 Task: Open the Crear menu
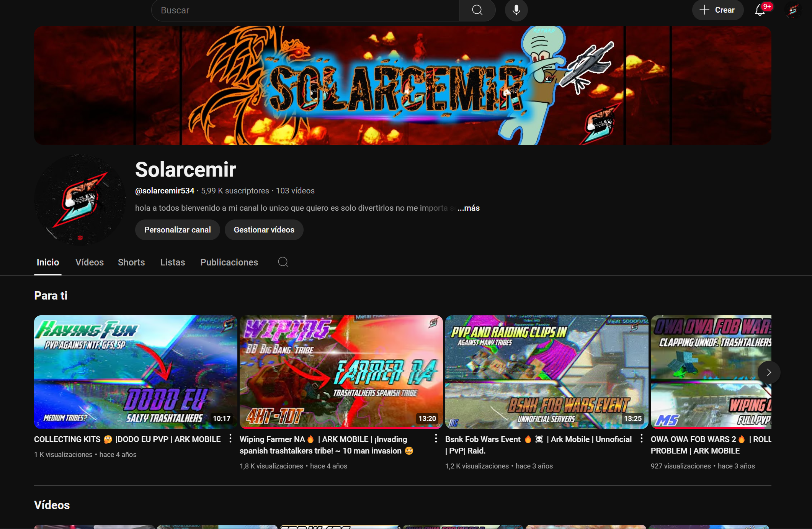717,10
